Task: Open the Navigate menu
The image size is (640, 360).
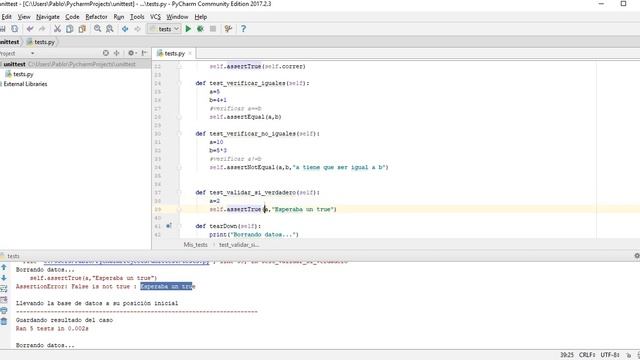Action: (48, 17)
